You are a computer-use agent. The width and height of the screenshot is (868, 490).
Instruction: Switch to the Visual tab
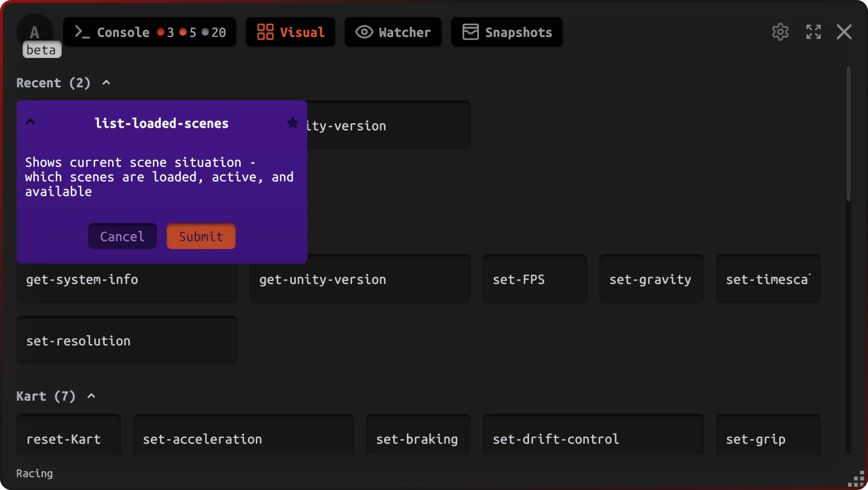pos(290,32)
